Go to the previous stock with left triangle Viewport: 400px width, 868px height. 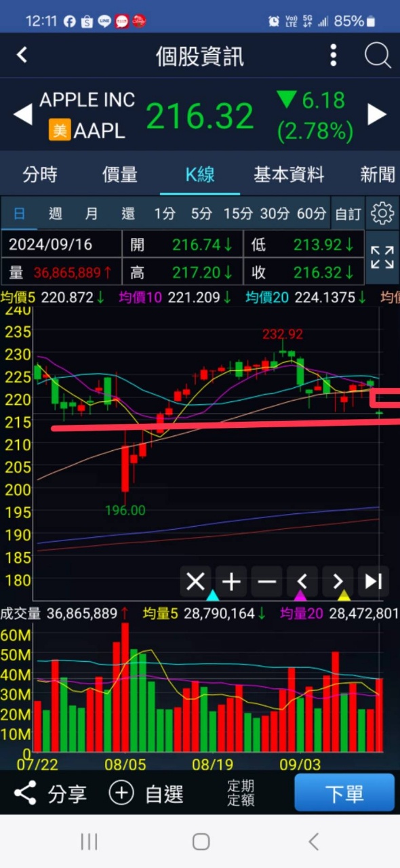click(x=23, y=114)
